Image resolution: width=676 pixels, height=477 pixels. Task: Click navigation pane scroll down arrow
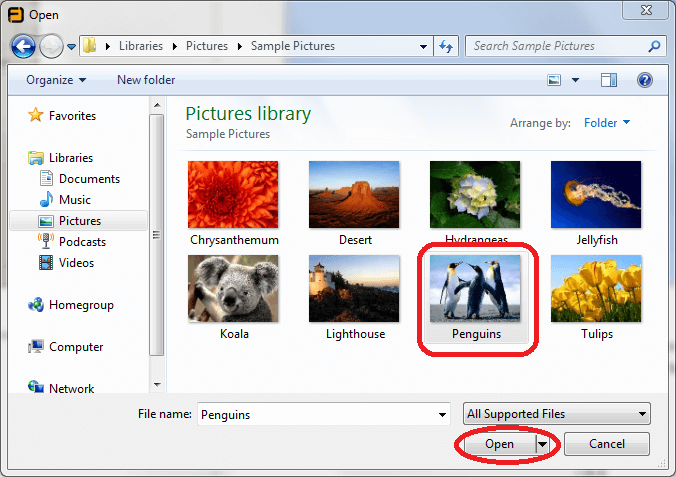tap(157, 384)
